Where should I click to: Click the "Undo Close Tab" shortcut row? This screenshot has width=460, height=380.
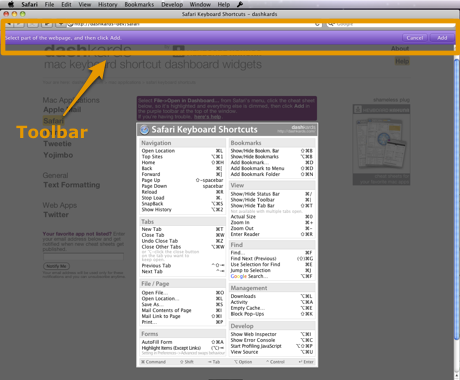pos(182,241)
